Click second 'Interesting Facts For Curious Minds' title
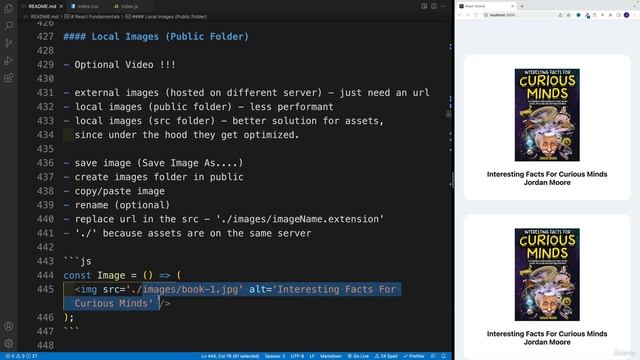The width and height of the screenshot is (640, 360). point(547,334)
